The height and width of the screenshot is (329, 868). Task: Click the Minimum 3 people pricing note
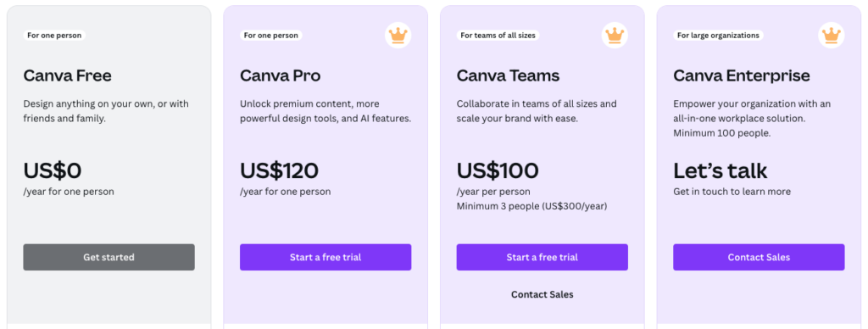(532, 206)
